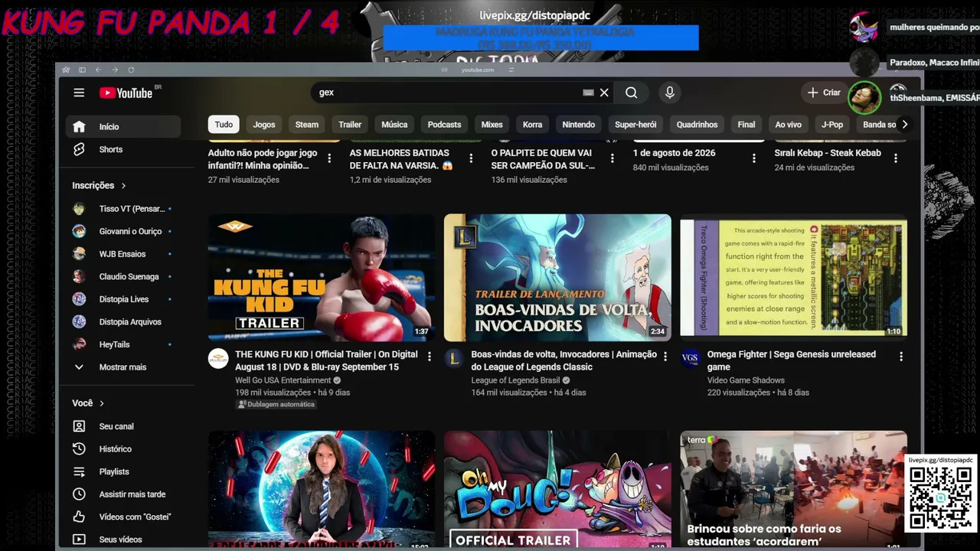Go forward using the browser forward arrow
Image resolution: width=980 pixels, height=551 pixels.
tap(115, 70)
